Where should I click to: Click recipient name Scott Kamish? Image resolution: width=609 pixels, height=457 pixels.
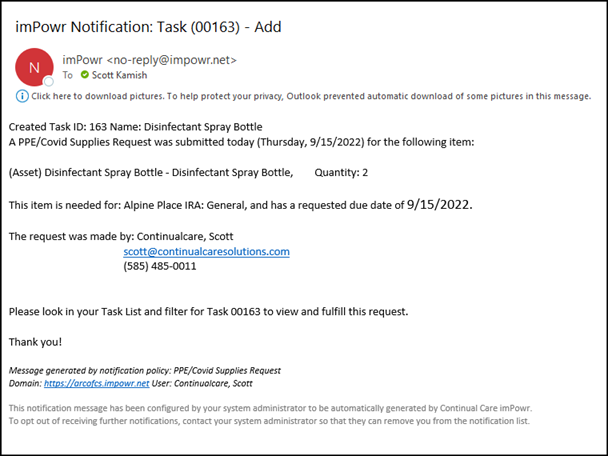point(119,75)
